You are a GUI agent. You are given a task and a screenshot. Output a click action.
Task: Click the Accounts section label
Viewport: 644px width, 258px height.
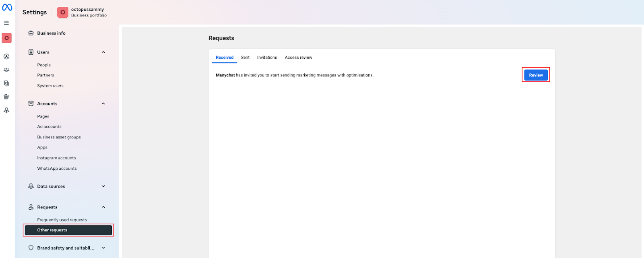click(47, 104)
